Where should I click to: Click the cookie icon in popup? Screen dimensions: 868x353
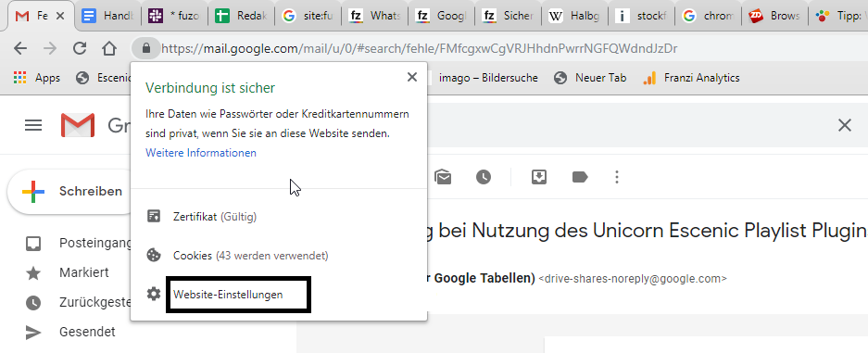(x=154, y=255)
